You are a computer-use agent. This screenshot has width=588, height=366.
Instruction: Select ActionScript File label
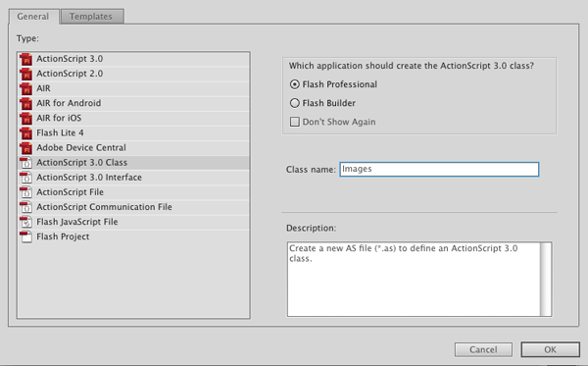click(x=70, y=192)
